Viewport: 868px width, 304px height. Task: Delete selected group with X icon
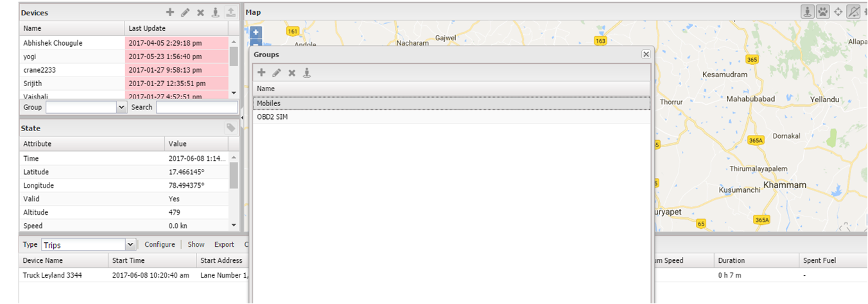291,73
